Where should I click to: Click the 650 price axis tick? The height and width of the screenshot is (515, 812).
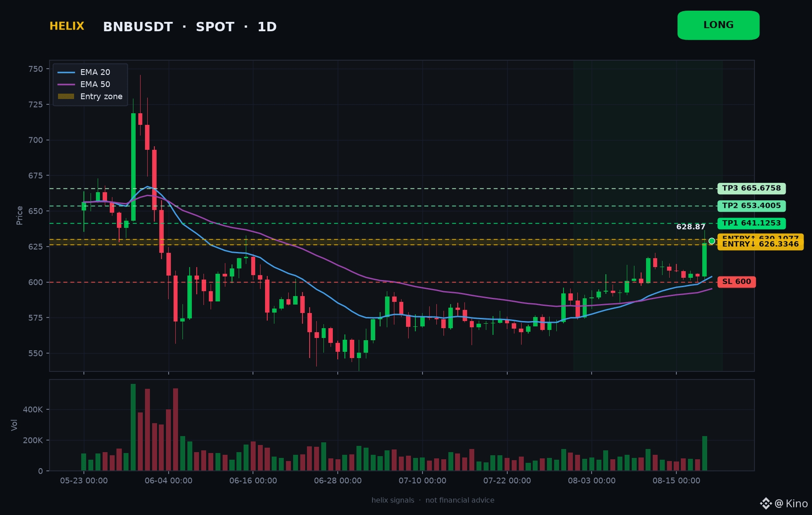[36, 211]
